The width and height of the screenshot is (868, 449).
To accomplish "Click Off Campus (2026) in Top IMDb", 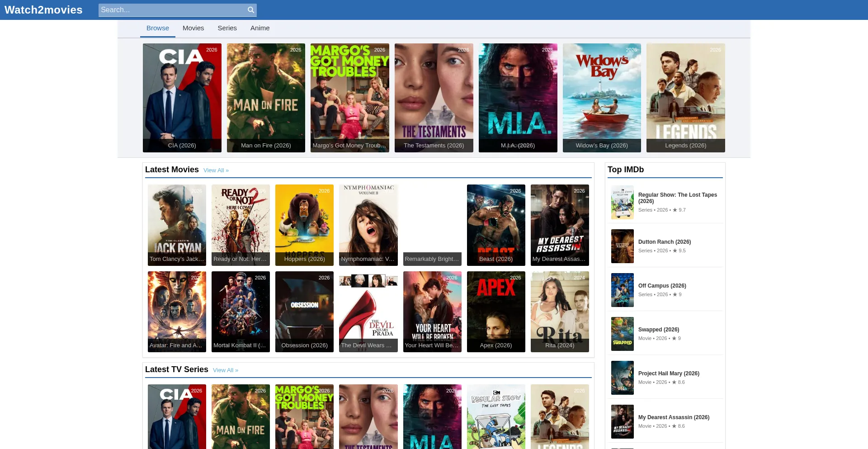I will coord(662,286).
